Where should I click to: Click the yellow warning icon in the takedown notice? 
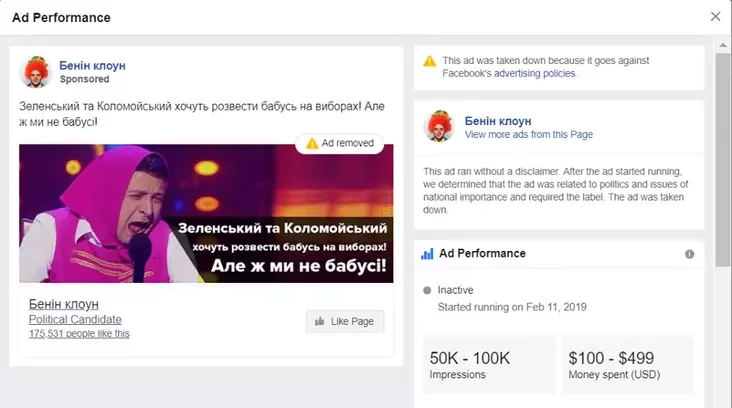click(429, 61)
